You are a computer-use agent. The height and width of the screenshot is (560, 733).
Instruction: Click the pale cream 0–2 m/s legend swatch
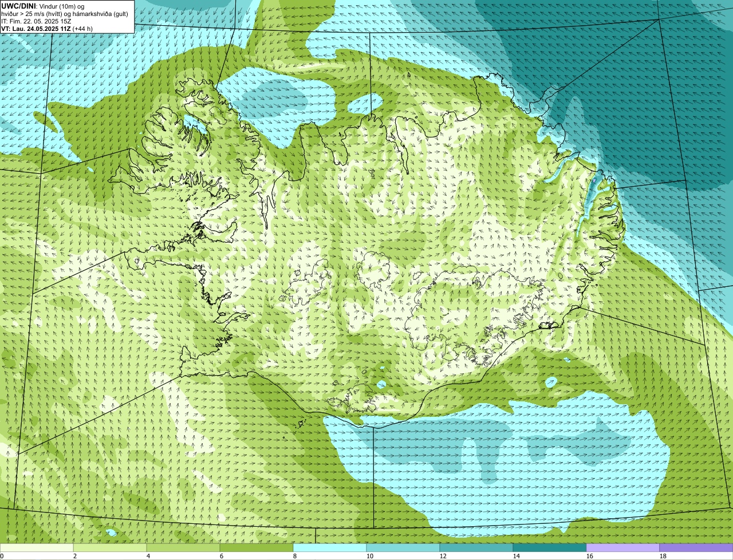[x=37, y=548]
